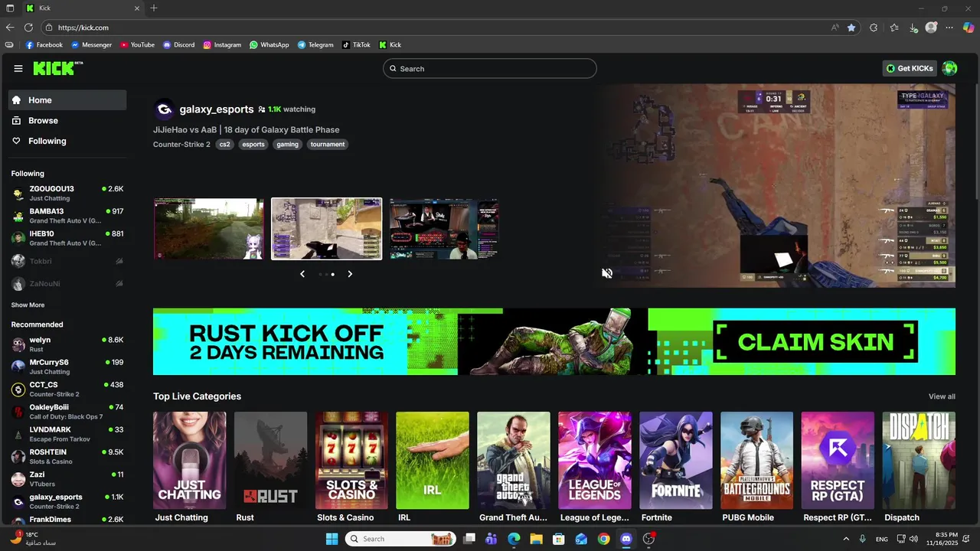Open a new browser tab
This screenshot has height=551, width=980.
[x=154, y=8]
